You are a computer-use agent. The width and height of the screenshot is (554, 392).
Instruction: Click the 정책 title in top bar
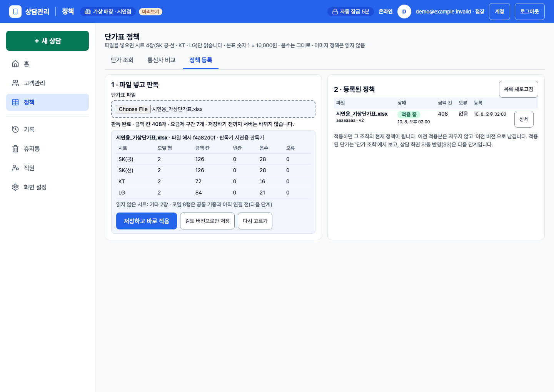coord(68,12)
